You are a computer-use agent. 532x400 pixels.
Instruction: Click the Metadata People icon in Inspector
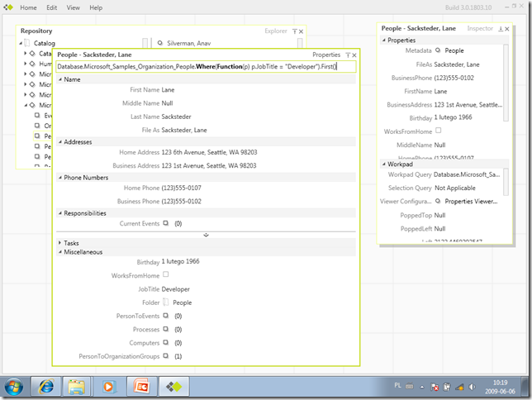pos(437,50)
